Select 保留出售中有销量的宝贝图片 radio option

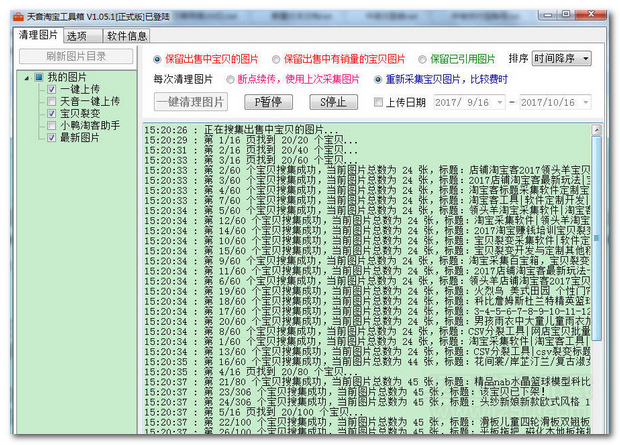276,59
